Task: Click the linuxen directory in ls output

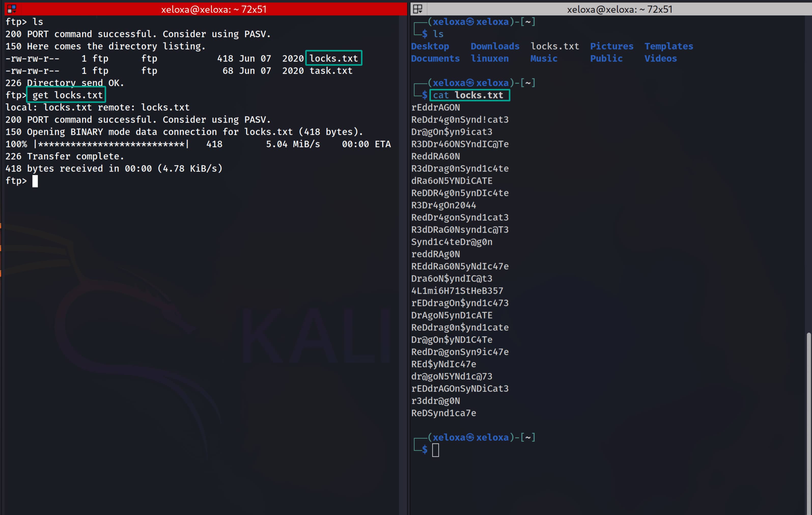Action: 490,58
